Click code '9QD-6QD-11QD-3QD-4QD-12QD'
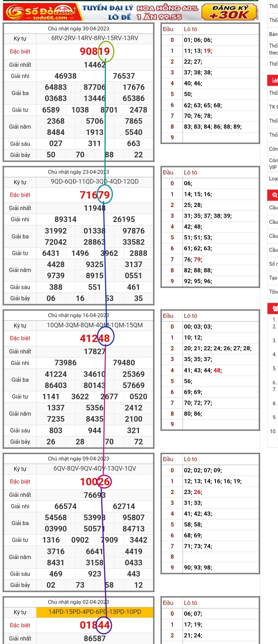278x644 pixels. click(x=95, y=181)
